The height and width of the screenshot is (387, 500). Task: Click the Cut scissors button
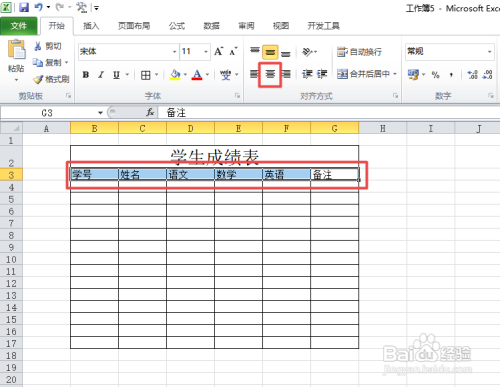[48, 46]
